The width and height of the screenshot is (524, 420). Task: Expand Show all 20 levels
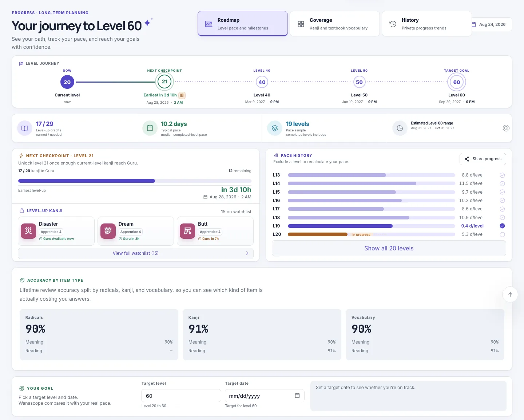389,248
